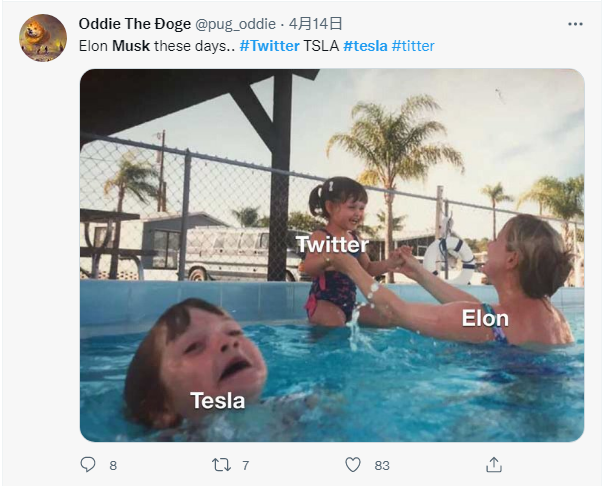Viewport: 602px width, 486px height.
Task: Click the retweet count 7
Action: tap(245, 465)
